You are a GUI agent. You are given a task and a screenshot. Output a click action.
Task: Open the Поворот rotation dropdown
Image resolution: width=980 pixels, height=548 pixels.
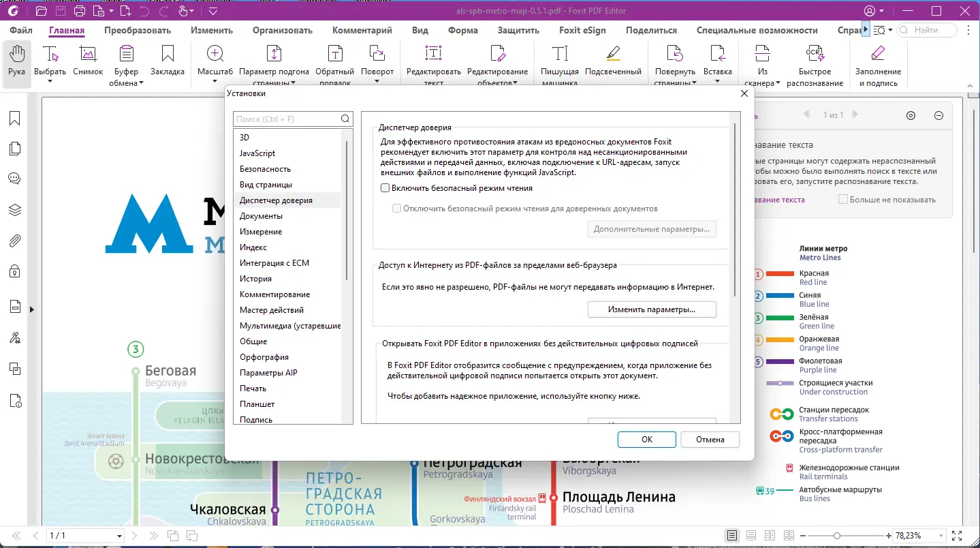(377, 81)
